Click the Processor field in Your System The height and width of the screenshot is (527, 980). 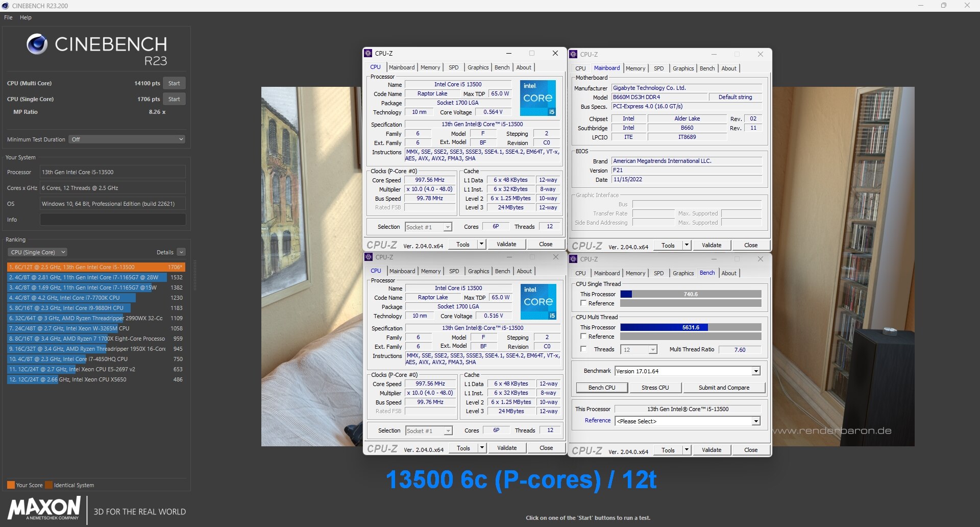click(113, 172)
